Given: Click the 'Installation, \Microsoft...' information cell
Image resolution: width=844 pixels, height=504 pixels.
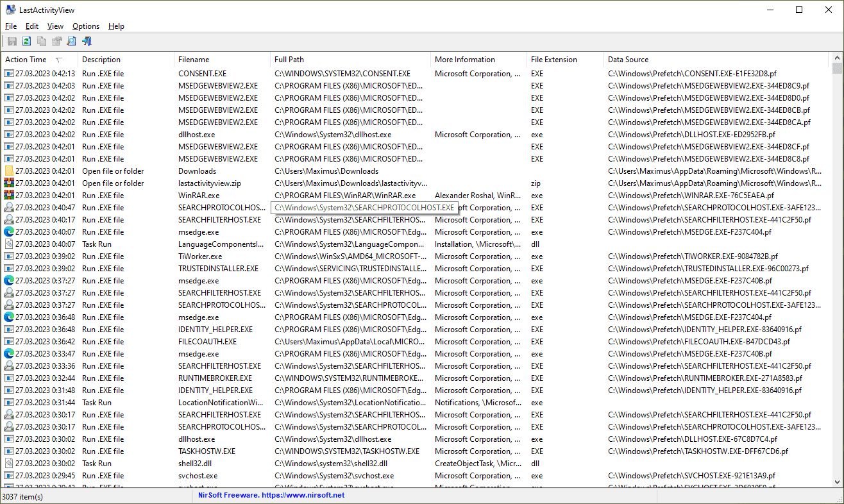Looking at the screenshot, I should tap(478, 244).
